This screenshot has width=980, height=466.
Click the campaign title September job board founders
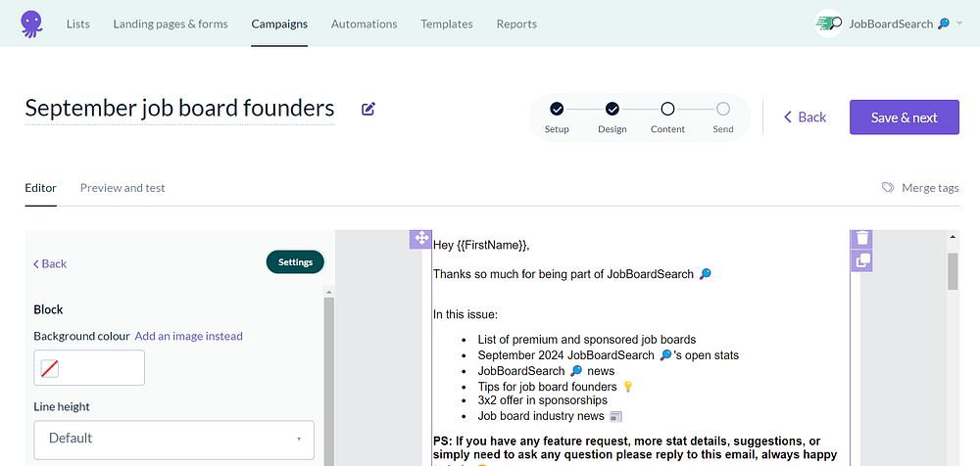[179, 109]
